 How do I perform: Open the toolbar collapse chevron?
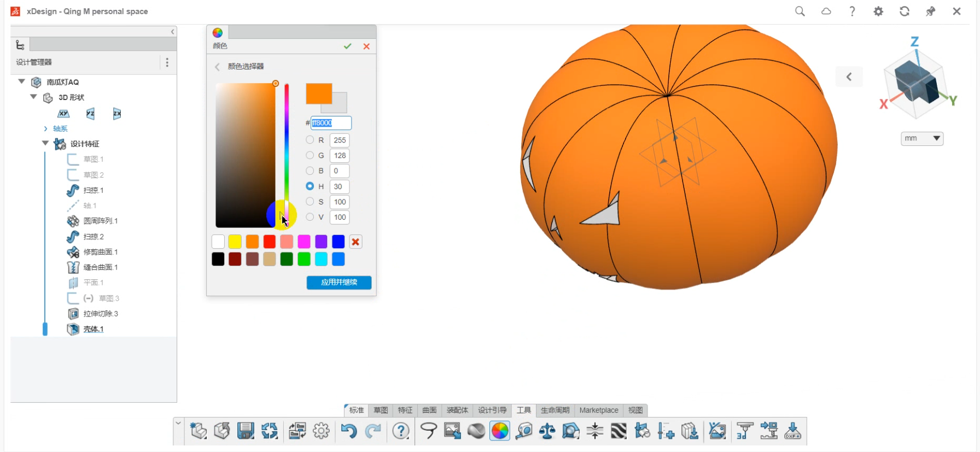(178, 423)
